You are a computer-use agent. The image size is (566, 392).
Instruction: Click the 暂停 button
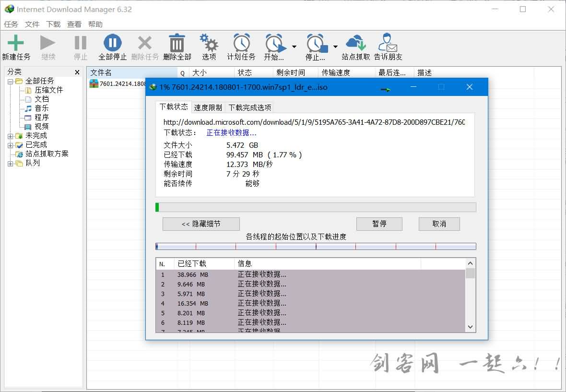pos(379,224)
